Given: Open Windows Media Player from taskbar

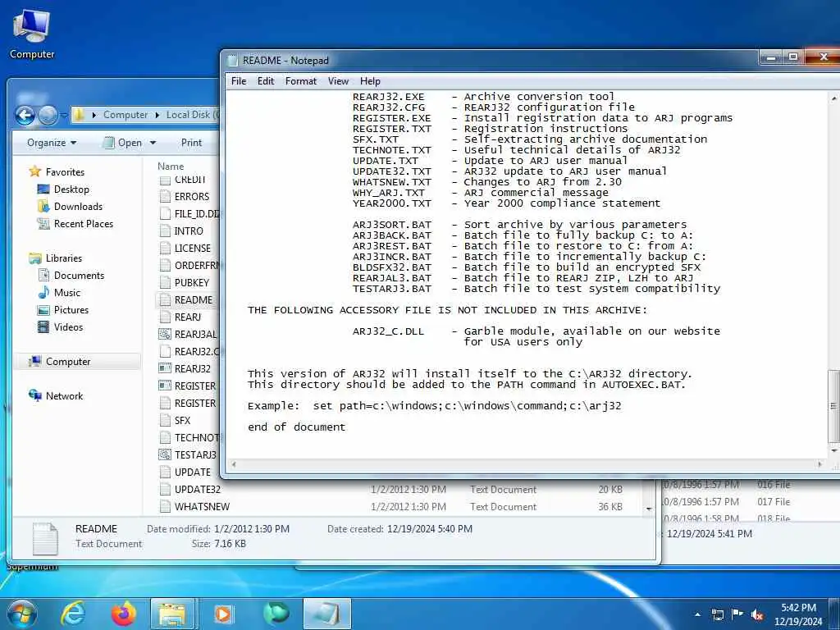Looking at the screenshot, I should [223, 614].
